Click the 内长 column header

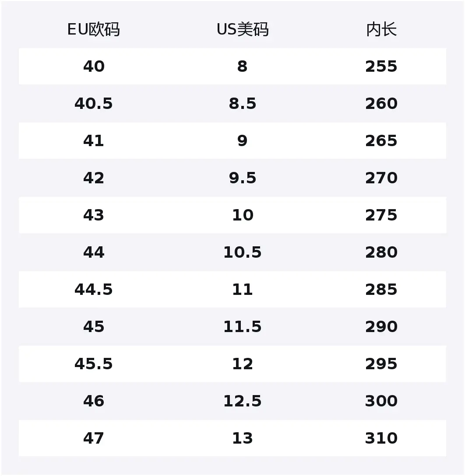point(381,29)
